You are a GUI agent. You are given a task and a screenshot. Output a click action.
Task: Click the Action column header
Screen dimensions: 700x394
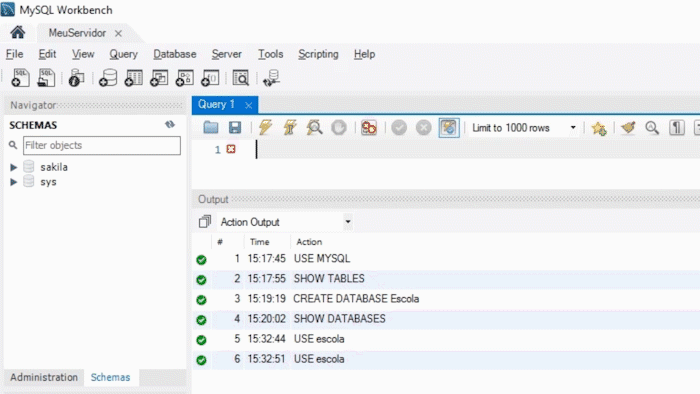point(309,242)
